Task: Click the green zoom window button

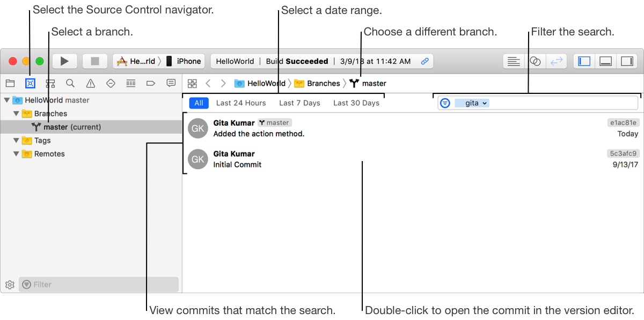Action: click(39, 61)
